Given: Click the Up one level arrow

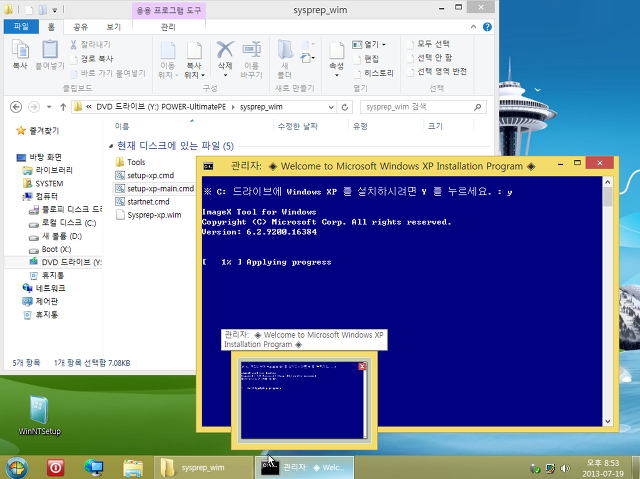Looking at the screenshot, I should 63,107.
